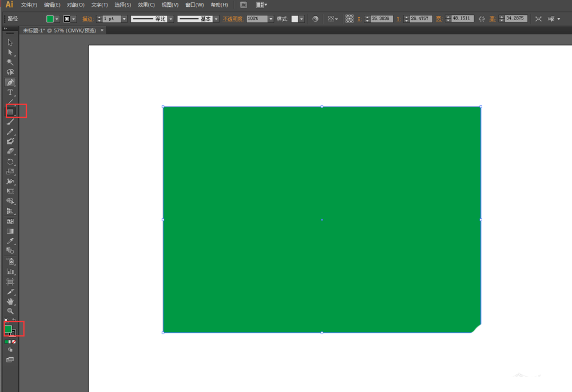
Task: Open the 对象(O) menu
Action: 76,5
